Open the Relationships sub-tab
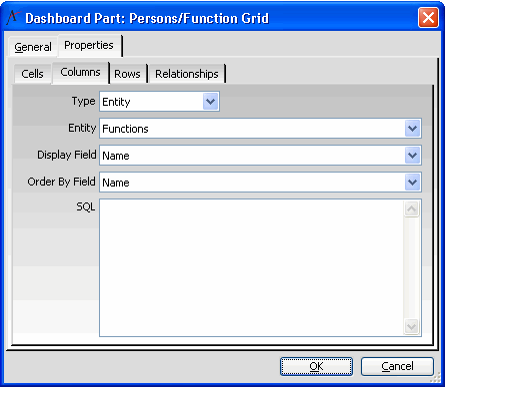Viewport: 528px width, 399px height. 187,74
